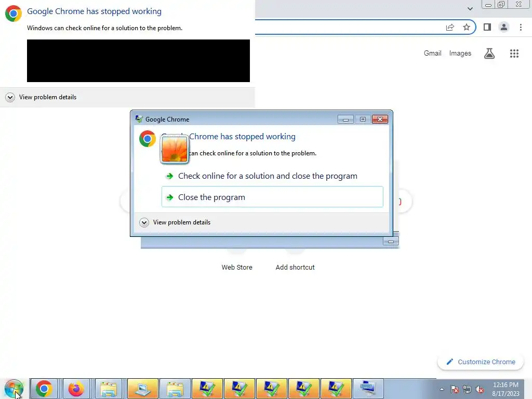Open the clock showing 12:16 PM
532x399 pixels.
(x=506, y=389)
